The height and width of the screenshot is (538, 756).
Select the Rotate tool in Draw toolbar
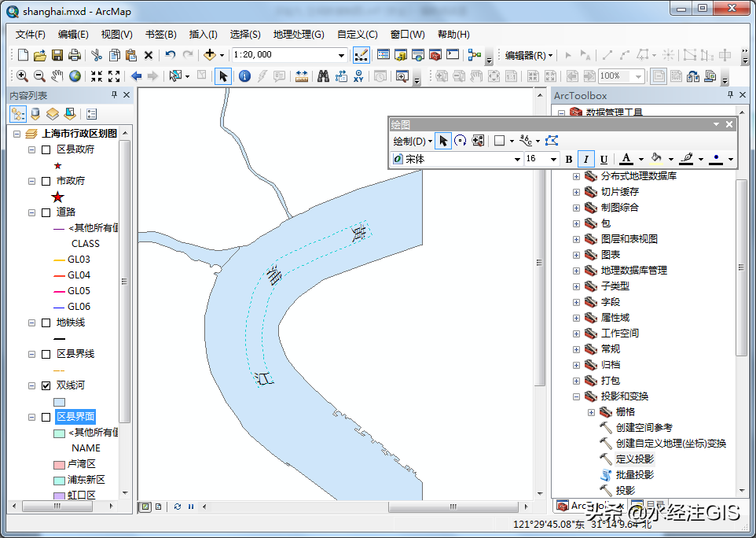(x=461, y=141)
